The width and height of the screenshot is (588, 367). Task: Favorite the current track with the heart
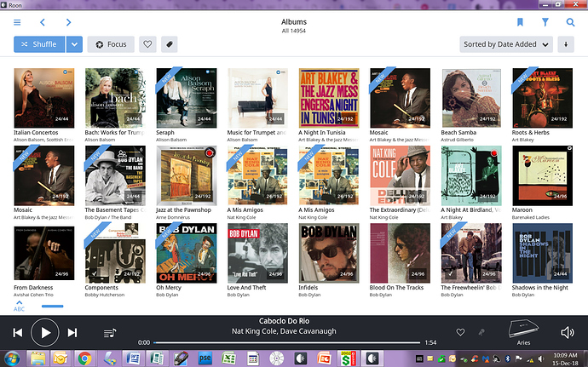[460, 332]
